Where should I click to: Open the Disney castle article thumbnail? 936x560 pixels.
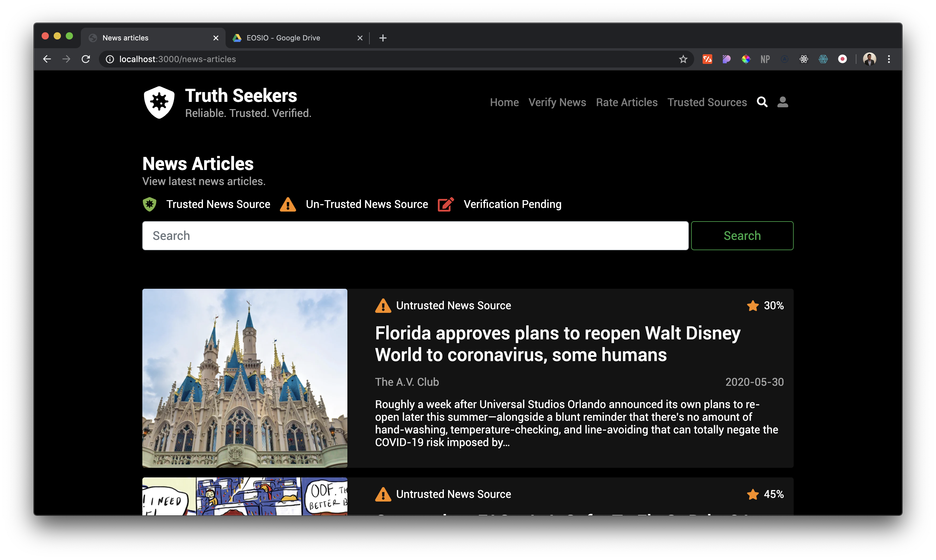245,378
